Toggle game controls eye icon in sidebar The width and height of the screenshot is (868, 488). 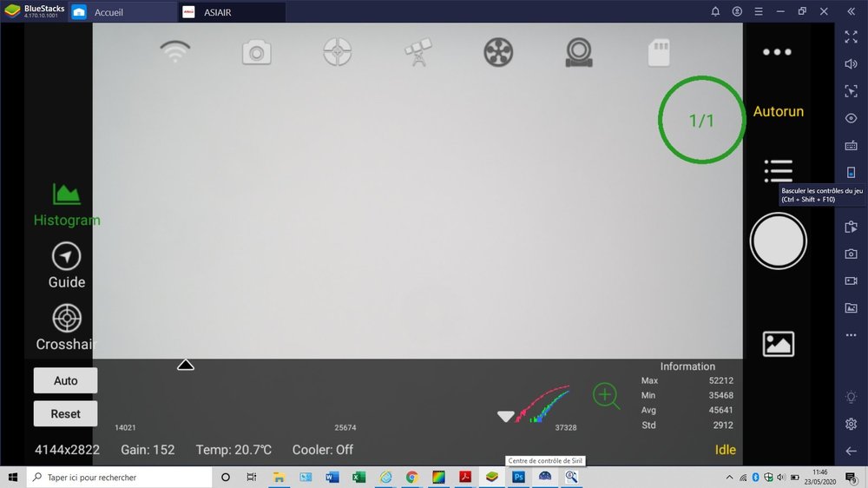click(x=851, y=119)
